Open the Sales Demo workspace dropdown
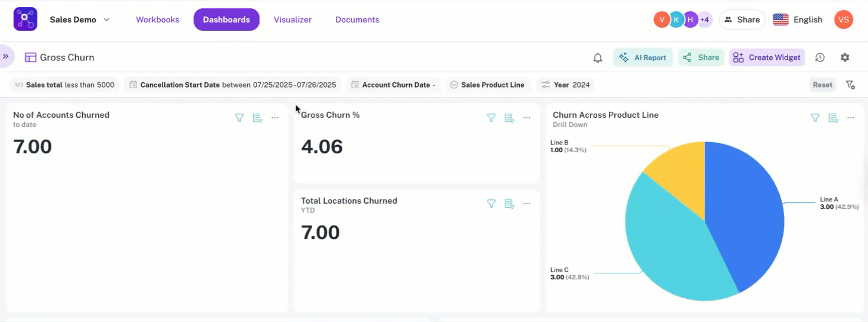 pyautogui.click(x=79, y=20)
